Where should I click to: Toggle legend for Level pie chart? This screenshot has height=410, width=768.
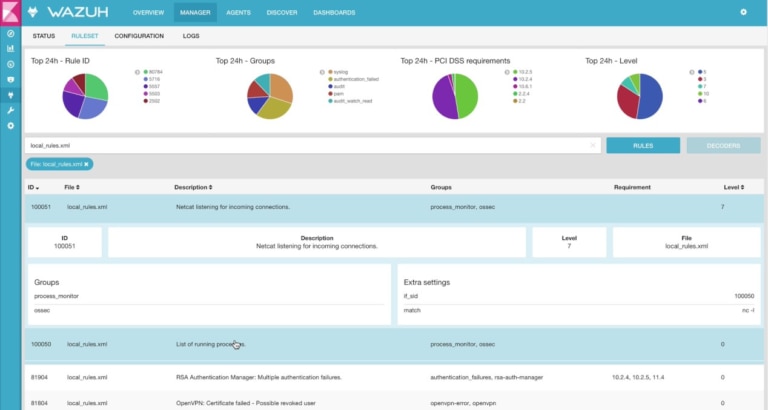pos(690,72)
